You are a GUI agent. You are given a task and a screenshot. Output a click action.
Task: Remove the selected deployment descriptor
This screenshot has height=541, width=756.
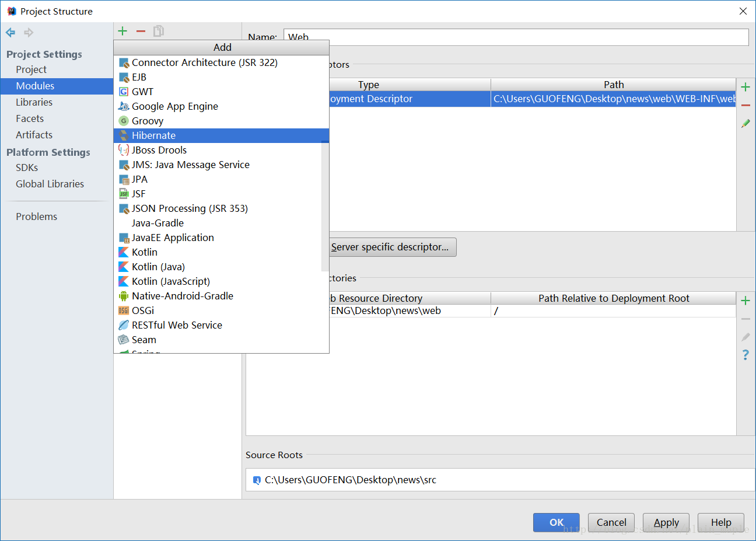[x=745, y=105]
